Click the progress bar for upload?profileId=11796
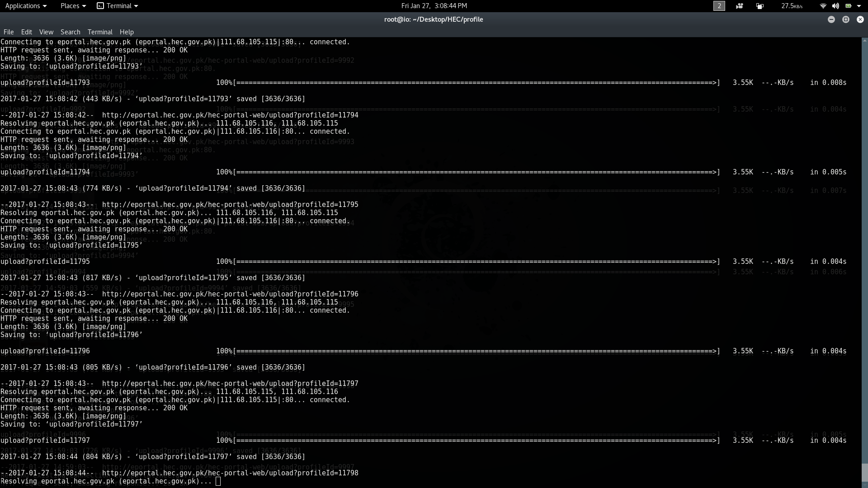The image size is (868, 488). 476,351
